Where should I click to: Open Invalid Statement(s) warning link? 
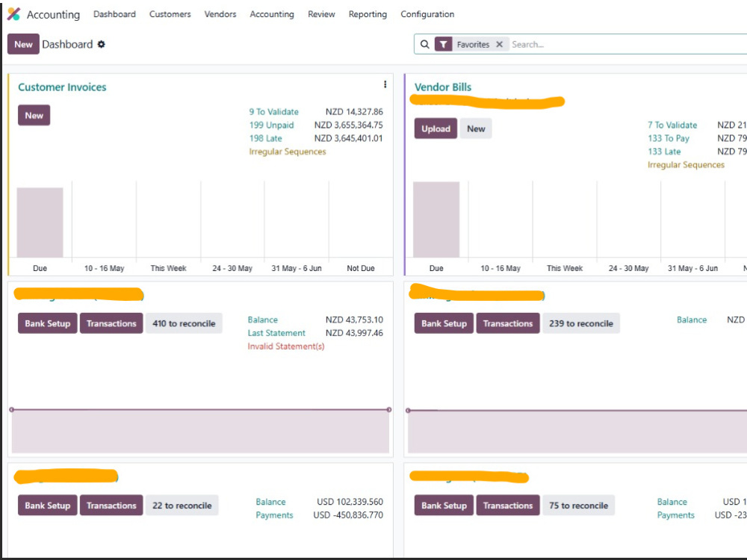286,346
